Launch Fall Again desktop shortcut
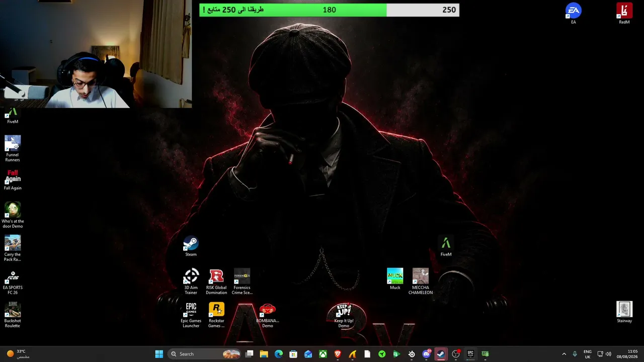 (x=13, y=180)
